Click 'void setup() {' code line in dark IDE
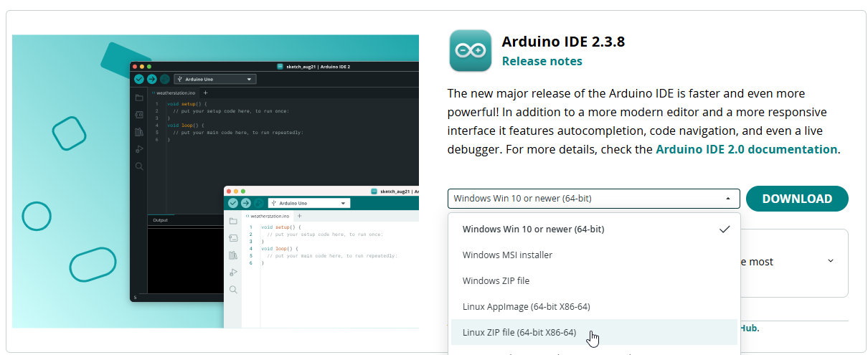The width and height of the screenshot is (868, 355). (187, 104)
